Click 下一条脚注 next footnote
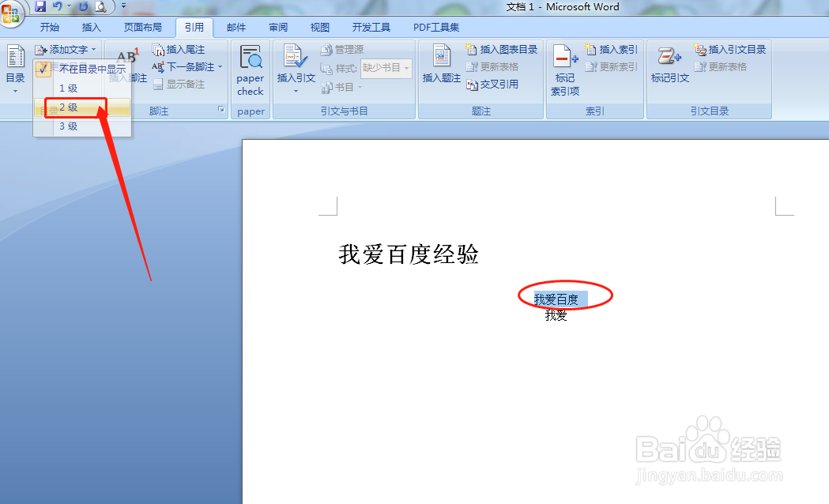The image size is (829, 504). coord(183,67)
